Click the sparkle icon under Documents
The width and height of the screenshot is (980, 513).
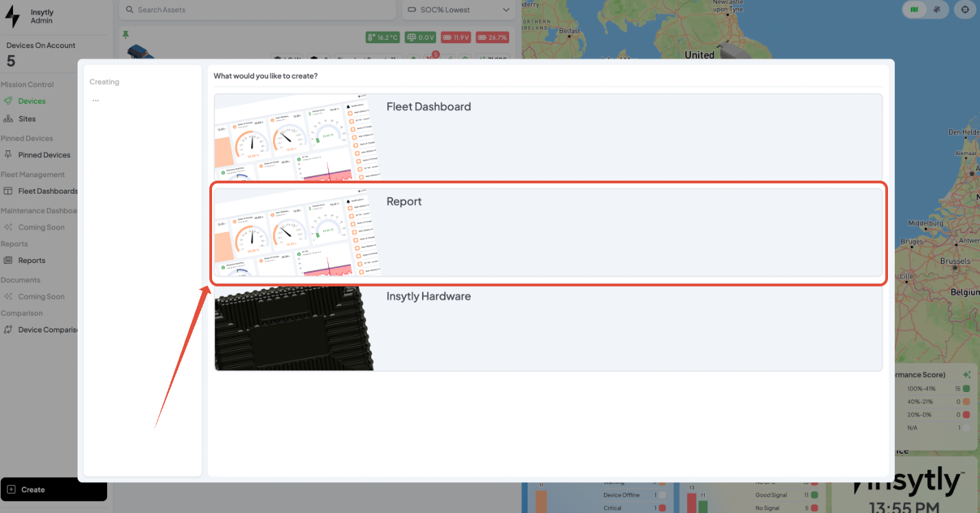click(x=8, y=297)
